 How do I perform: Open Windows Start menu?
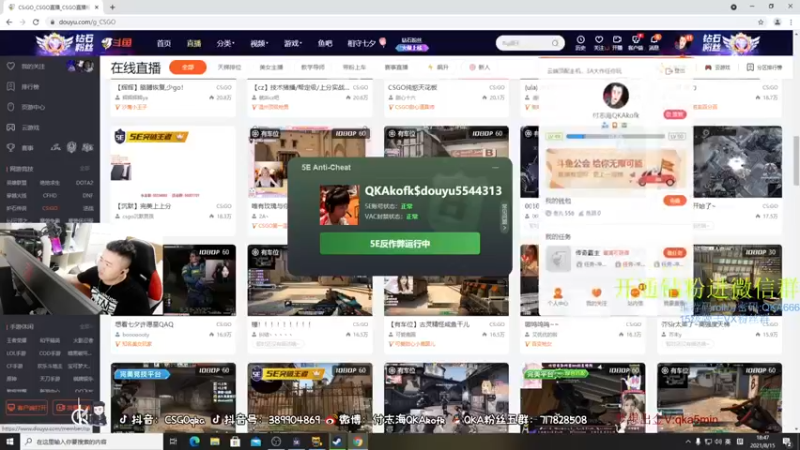click(10, 441)
